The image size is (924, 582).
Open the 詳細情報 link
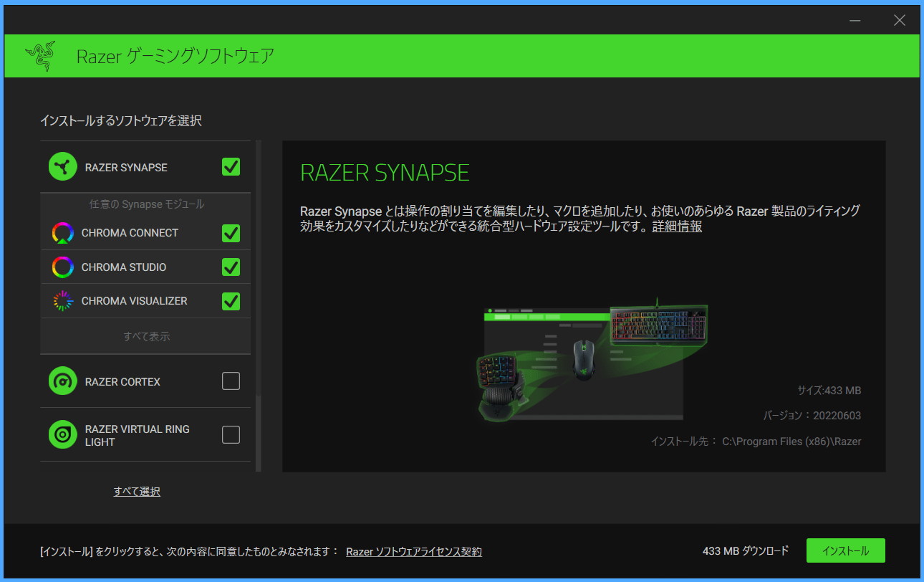coord(677,226)
